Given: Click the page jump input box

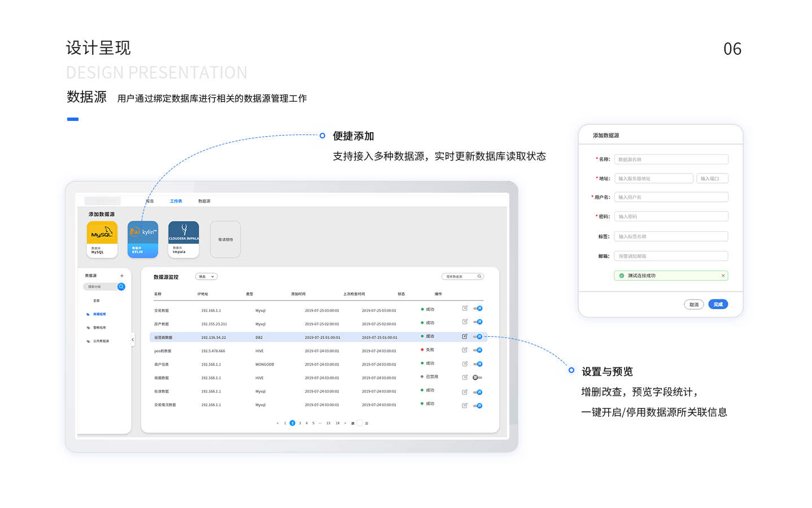Looking at the screenshot, I should pyautogui.click(x=360, y=423).
